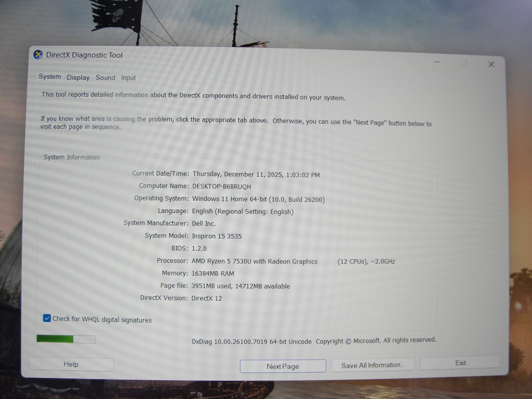Screen dimensions: 532x399
Task: Go to Next Page
Action: click(283, 366)
